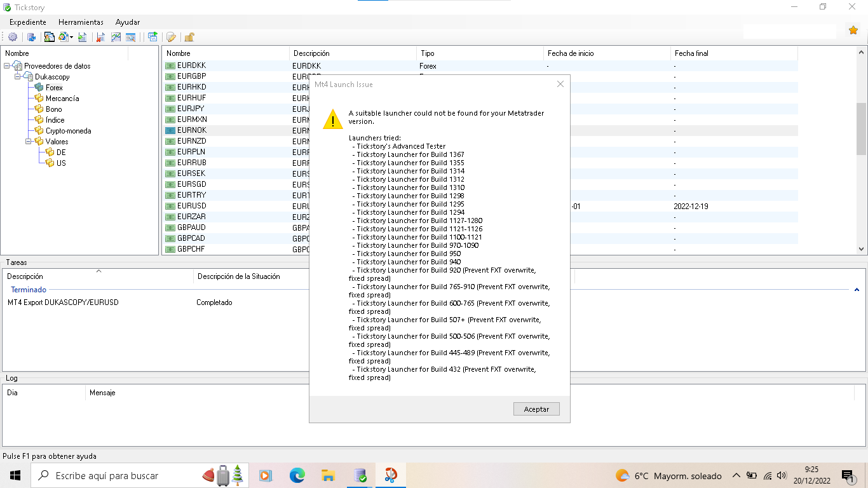Open the settings gear in the toolbar
868x488 pixels.
coord(13,37)
